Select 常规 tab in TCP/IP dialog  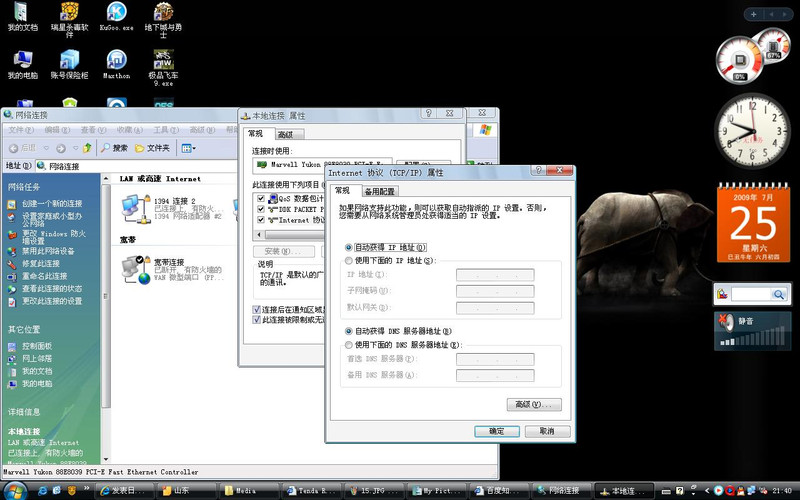click(343, 190)
